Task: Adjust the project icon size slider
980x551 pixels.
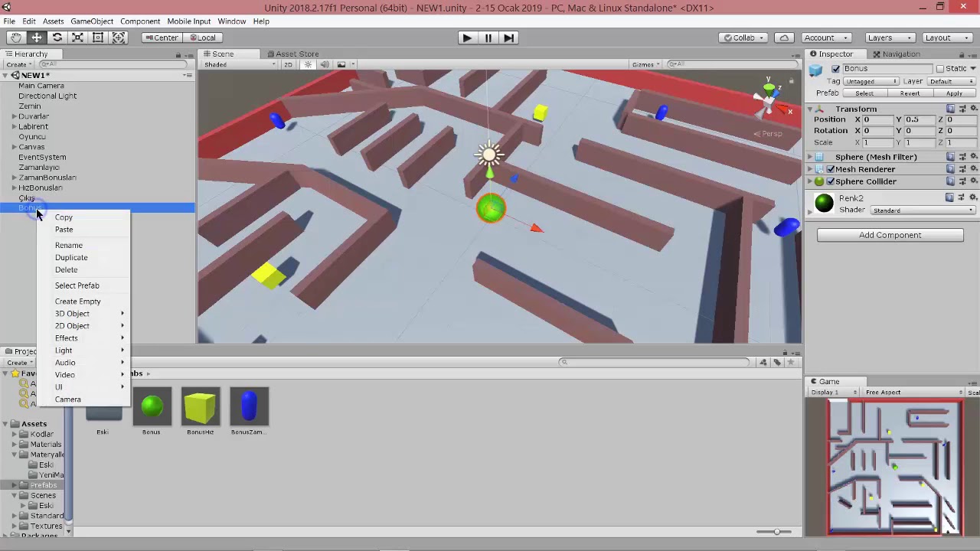Action: (x=776, y=531)
